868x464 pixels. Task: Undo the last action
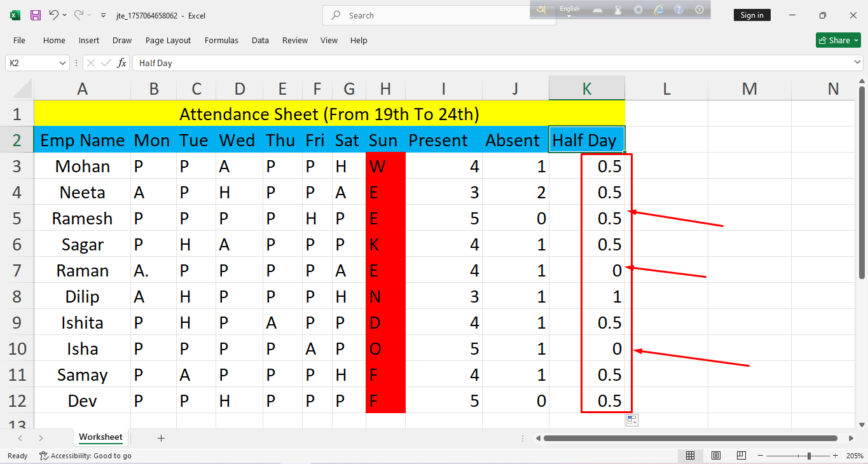(54, 15)
